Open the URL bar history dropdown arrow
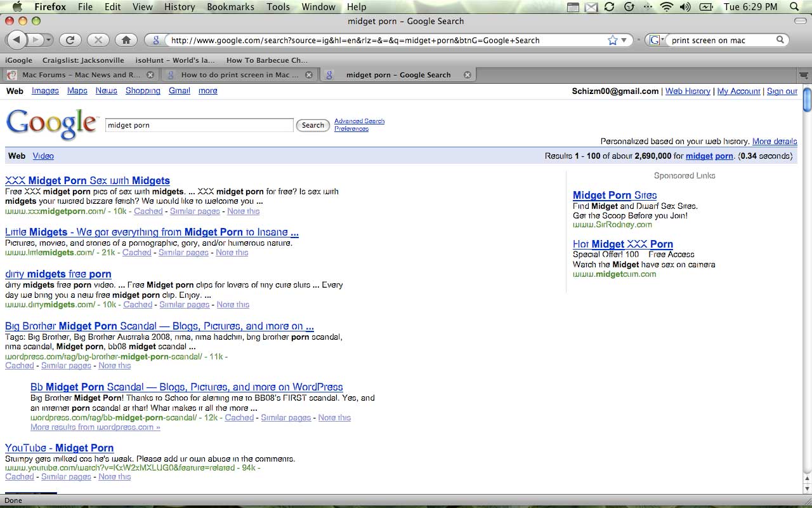The width and height of the screenshot is (812, 508). [624, 40]
